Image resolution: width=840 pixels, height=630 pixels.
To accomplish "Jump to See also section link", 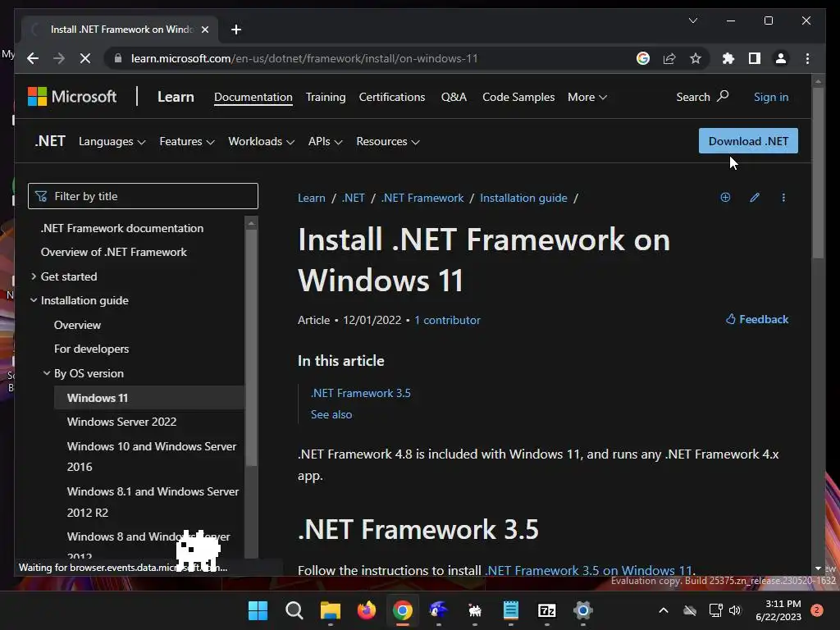I will [331, 414].
